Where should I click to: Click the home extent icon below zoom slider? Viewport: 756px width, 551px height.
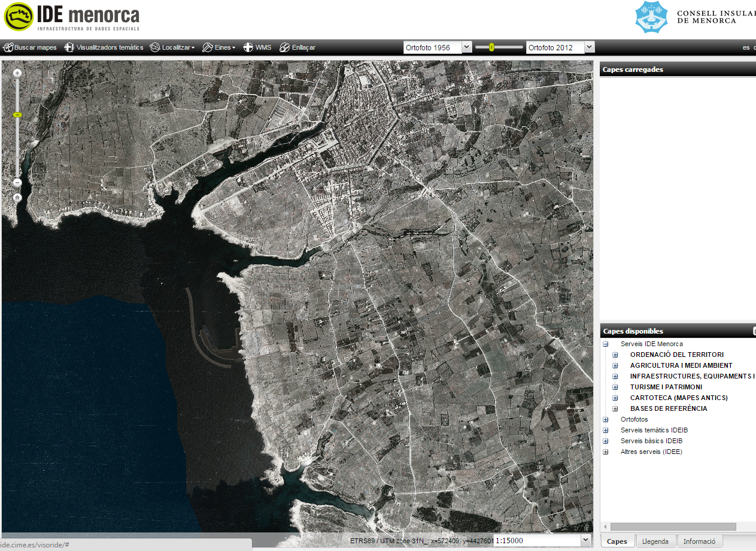coord(16,196)
